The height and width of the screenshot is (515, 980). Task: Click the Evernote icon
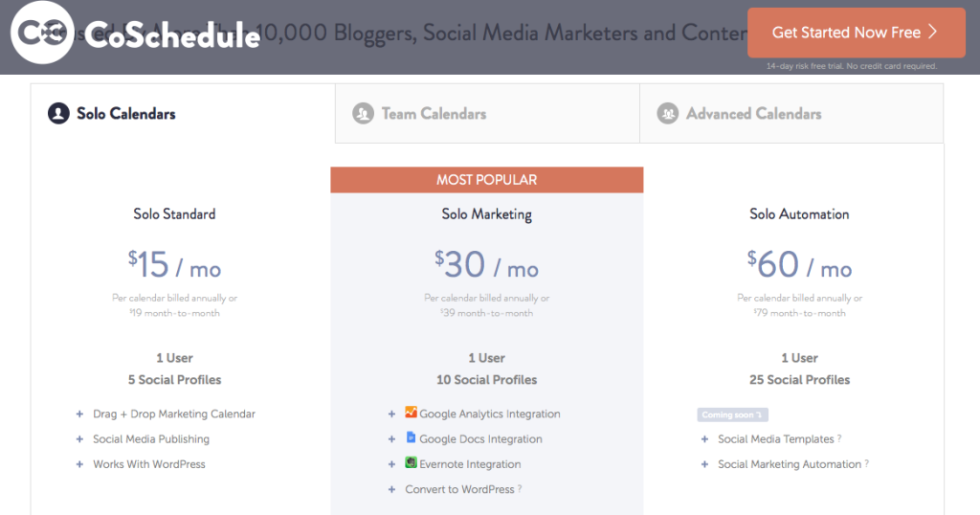tap(411, 462)
